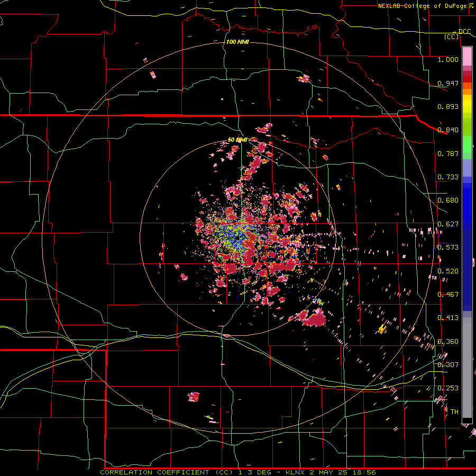The image size is (476, 476).
Task: Click the [CC] product label above the color bar
Action: click(x=452, y=36)
